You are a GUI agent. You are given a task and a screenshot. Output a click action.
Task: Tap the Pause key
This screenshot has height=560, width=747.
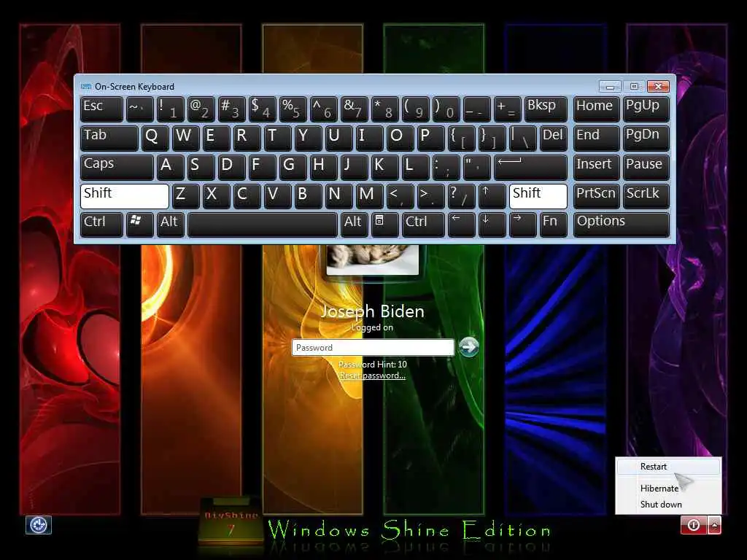click(646, 167)
